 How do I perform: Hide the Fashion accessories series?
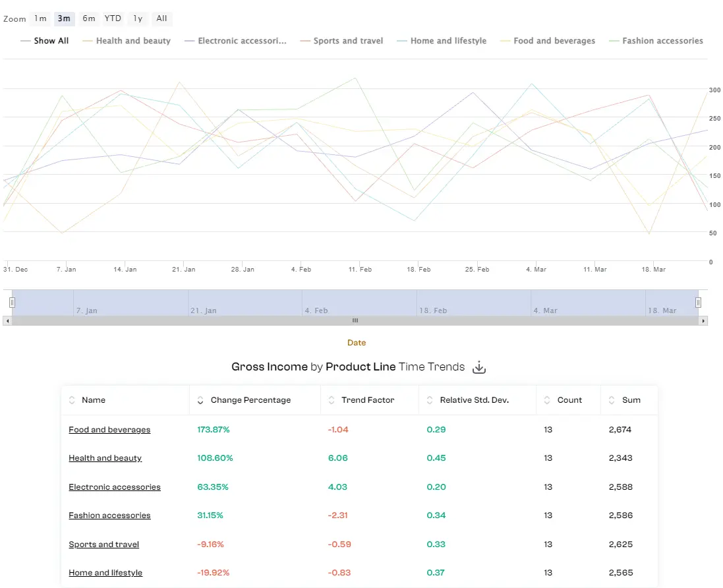click(x=662, y=41)
